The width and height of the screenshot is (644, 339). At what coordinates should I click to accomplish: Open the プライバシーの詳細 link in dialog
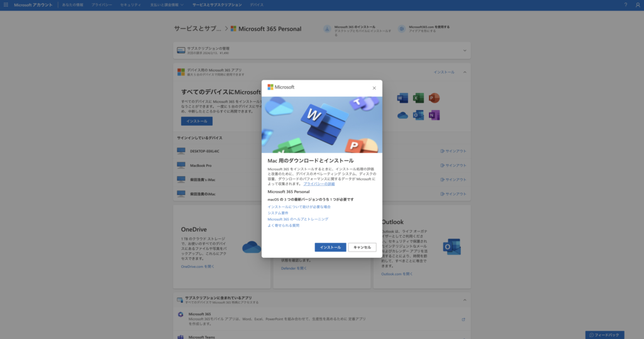click(x=319, y=184)
